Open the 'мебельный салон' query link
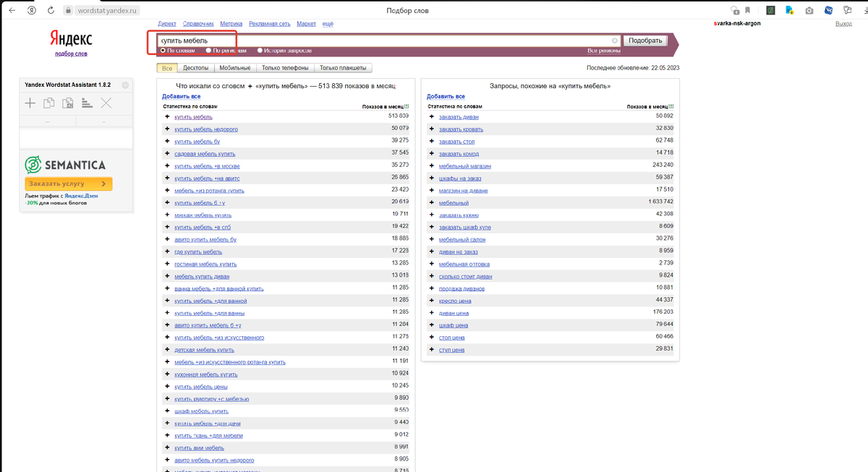This screenshot has height=472, width=868. [462, 239]
